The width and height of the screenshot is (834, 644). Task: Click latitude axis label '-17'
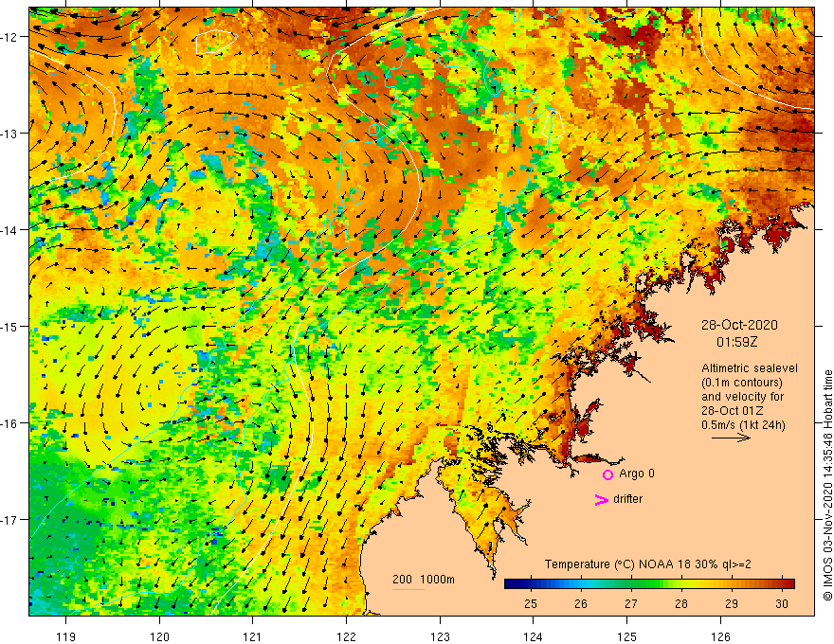pyautogui.click(x=9, y=520)
